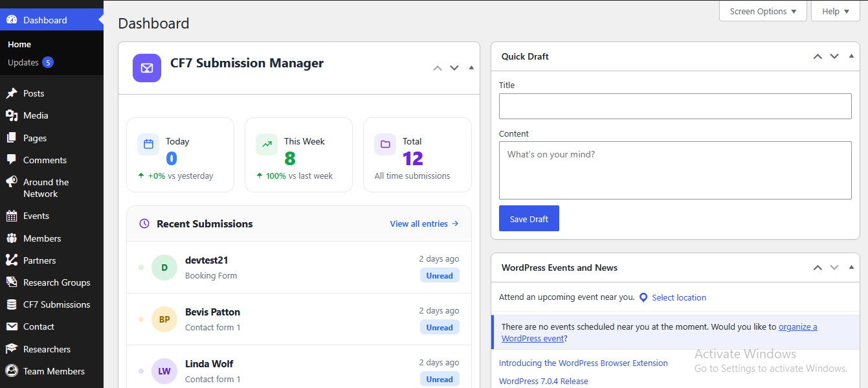
Task: Click the Research Groups icon
Action: (x=12, y=282)
